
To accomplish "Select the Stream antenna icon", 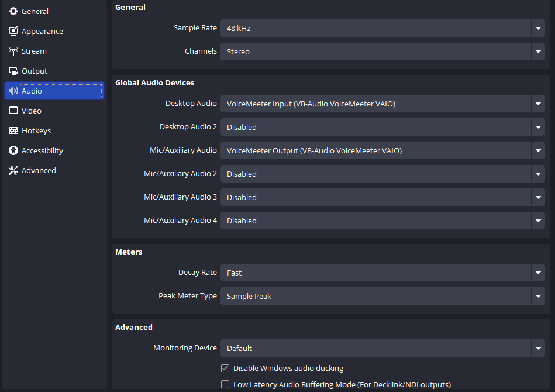I will pos(13,51).
